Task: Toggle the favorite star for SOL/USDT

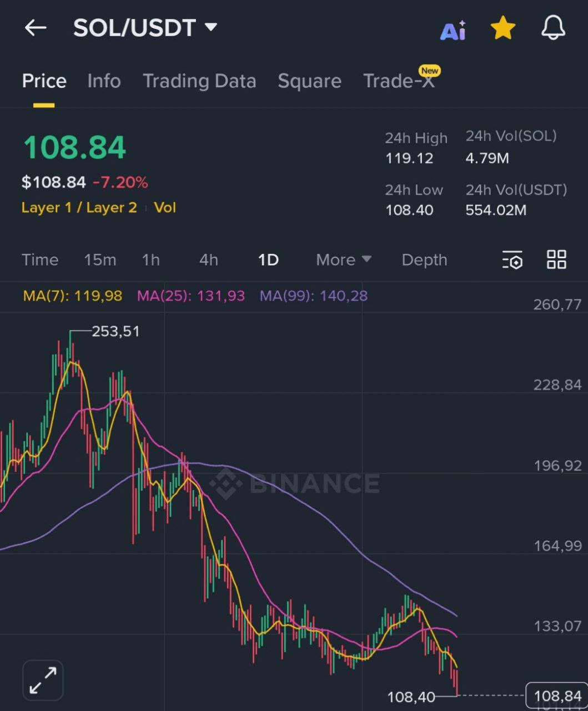Action: pyautogui.click(x=503, y=28)
